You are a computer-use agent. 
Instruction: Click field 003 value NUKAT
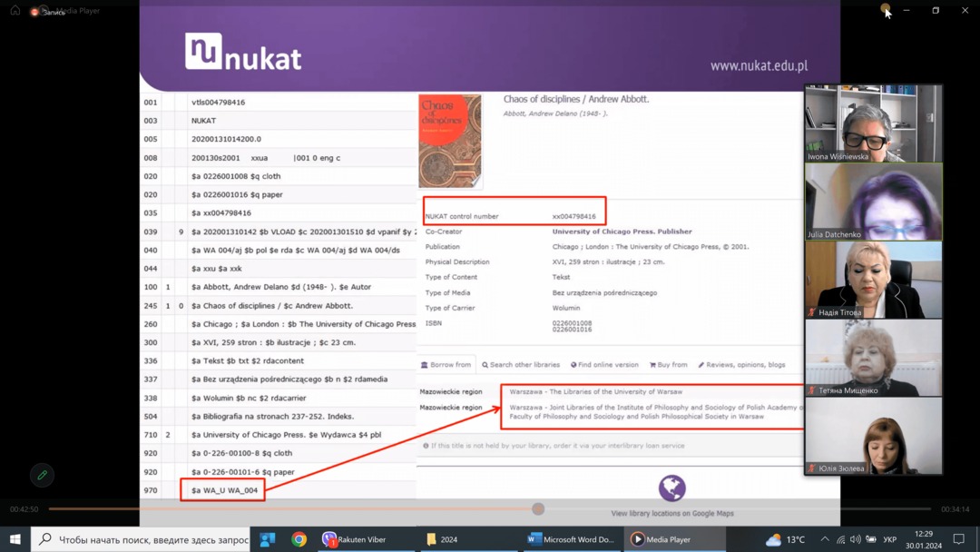coord(204,121)
